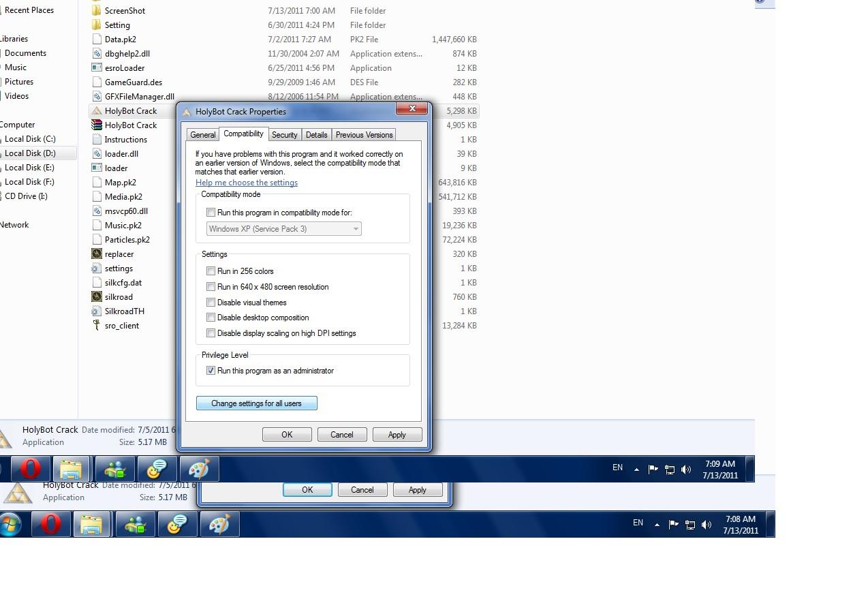Click OK in the HolyBot Crack Properties dialog

(287, 435)
